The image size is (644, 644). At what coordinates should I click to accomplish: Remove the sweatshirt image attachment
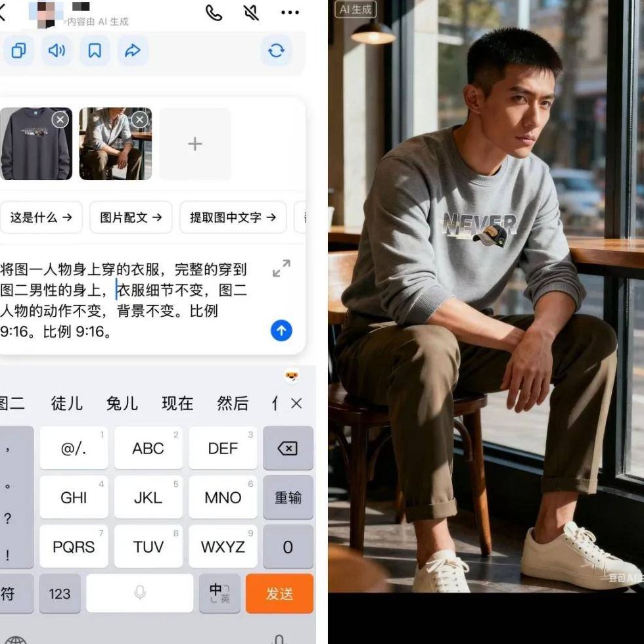[60, 120]
